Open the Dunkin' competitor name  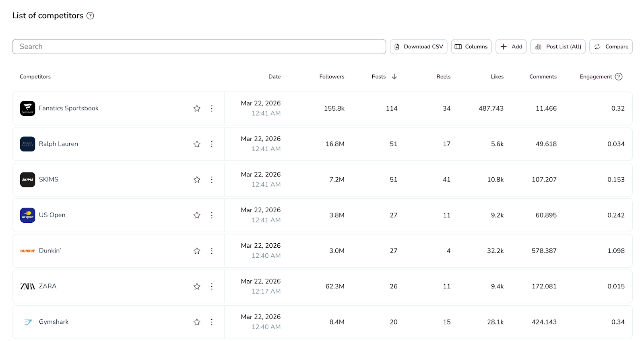[x=50, y=251]
